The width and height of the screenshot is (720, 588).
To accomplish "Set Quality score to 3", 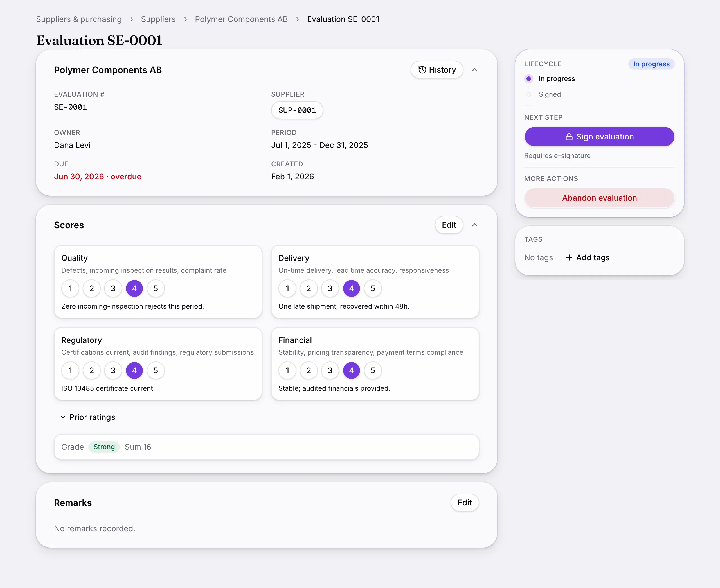I will (x=113, y=288).
